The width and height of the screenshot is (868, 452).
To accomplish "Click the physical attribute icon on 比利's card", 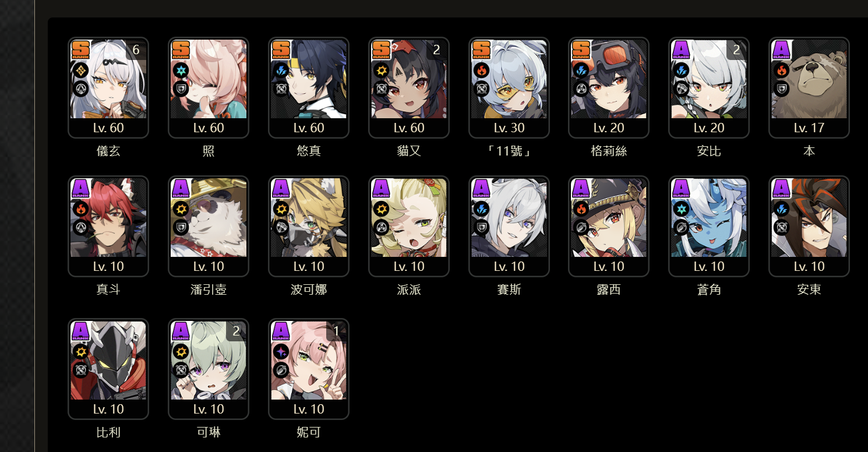I will (80, 351).
